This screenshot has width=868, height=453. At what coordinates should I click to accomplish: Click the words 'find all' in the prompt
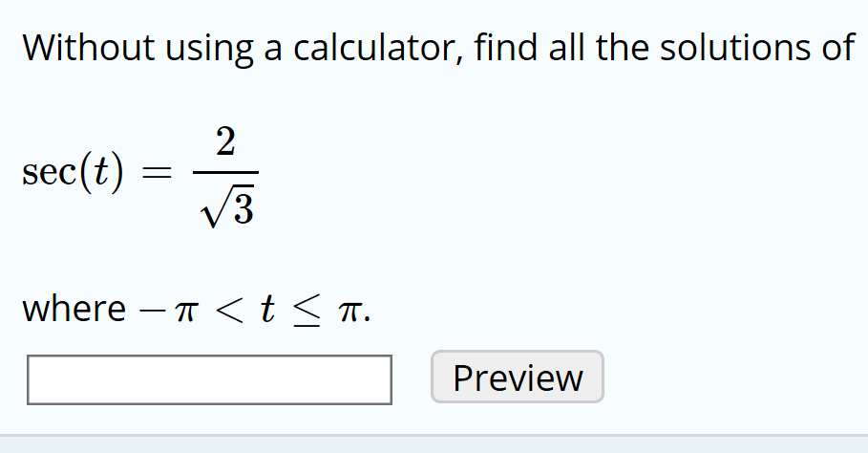click(529, 47)
